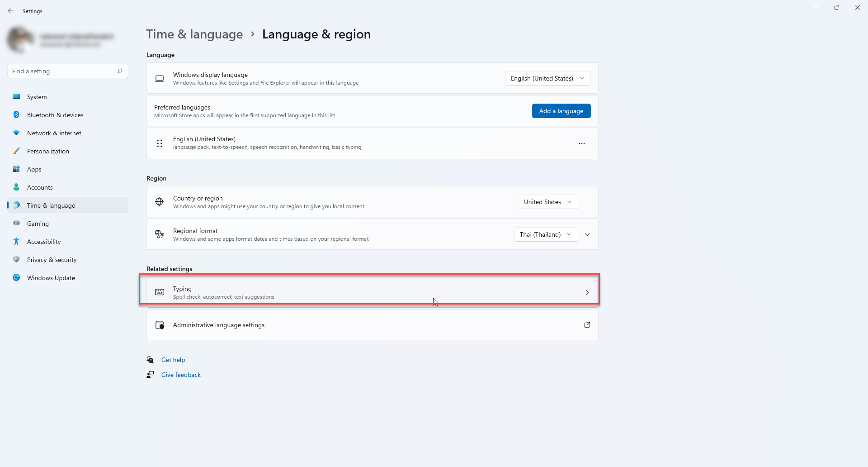Click the Apps icon in sidebar
This screenshot has width=868, height=467.
coord(16,169)
